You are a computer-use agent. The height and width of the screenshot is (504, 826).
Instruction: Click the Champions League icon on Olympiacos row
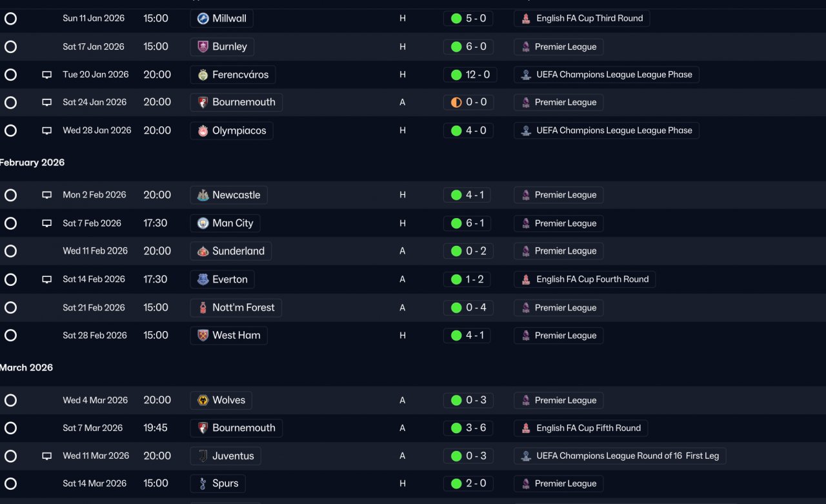pyautogui.click(x=526, y=130)
